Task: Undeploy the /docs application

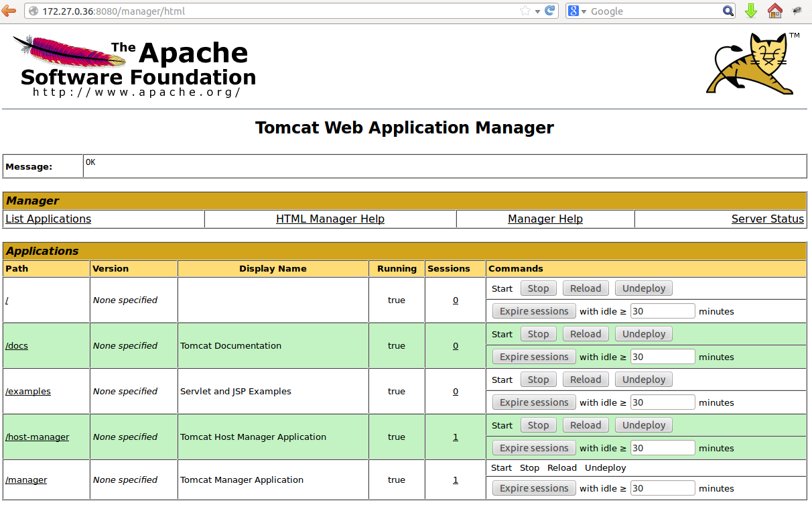Action: pos(644,334)
